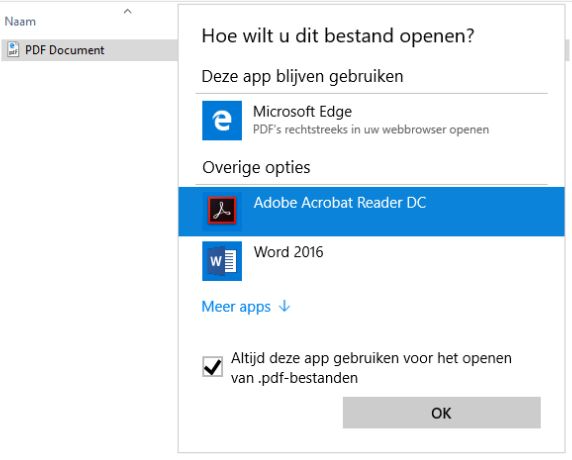
Task: Select the Adobe Acrobat Reader DC icon
Action: click(222, 210)
